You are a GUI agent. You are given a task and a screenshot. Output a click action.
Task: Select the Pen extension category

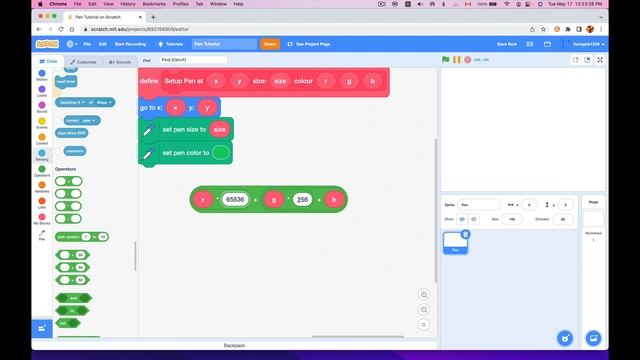coord(42,235)
